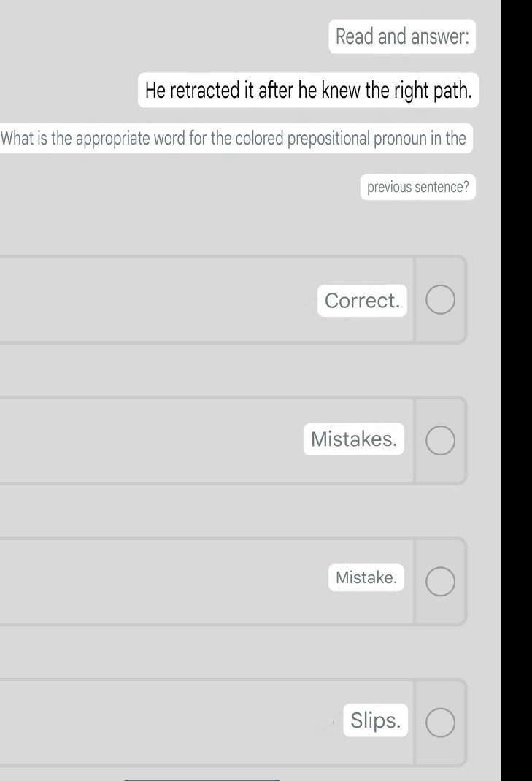
Task: Choose the "Mistakes." radio button
Action: coord(440,440)
